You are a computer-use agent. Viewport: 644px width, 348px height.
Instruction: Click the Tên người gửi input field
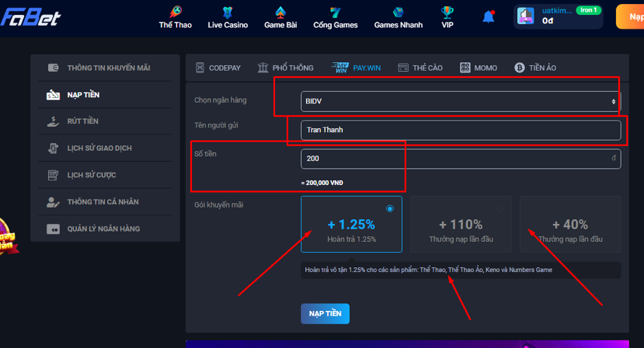460,129
